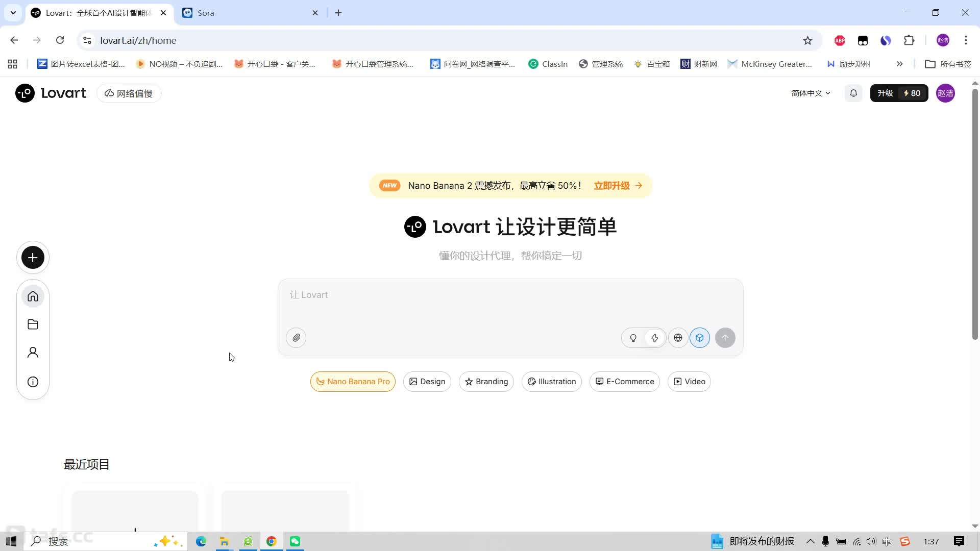
Task: Open the apps grid in bookmarks bar
Action: [13, 64]
